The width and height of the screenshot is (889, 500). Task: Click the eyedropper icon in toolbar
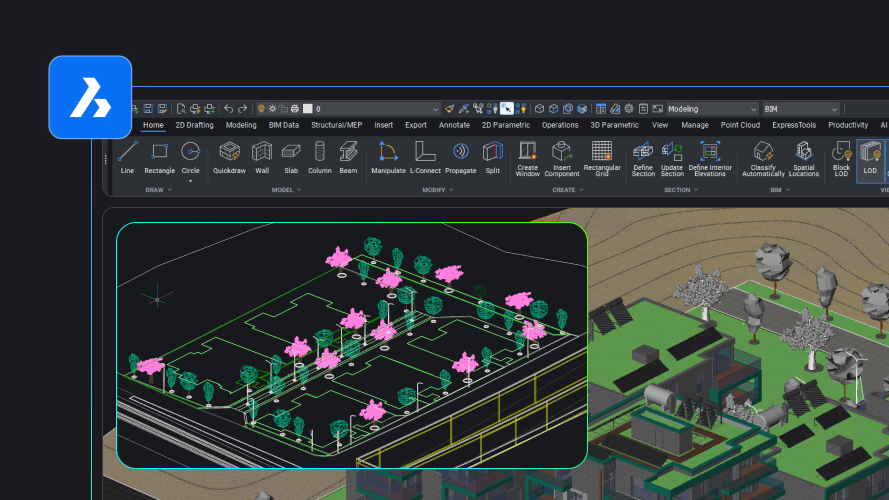pos(464,109)
